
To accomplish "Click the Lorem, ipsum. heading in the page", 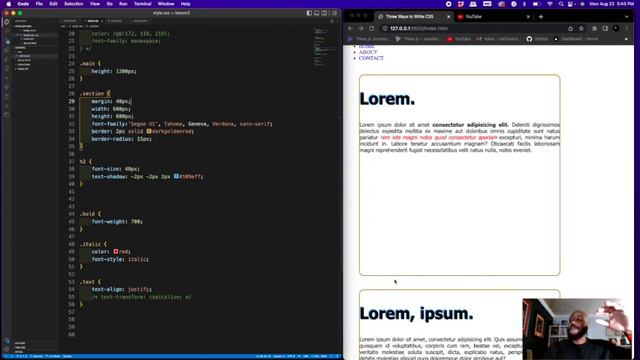I will tap(416, 313).
